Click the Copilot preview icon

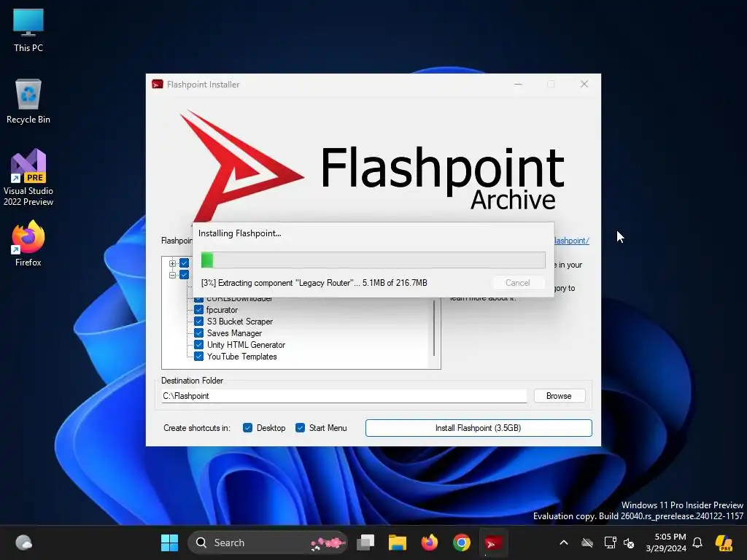(724, 542)
